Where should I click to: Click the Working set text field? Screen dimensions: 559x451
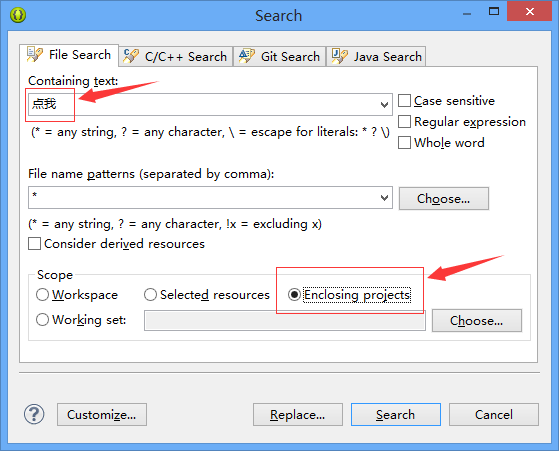(285, 321)
